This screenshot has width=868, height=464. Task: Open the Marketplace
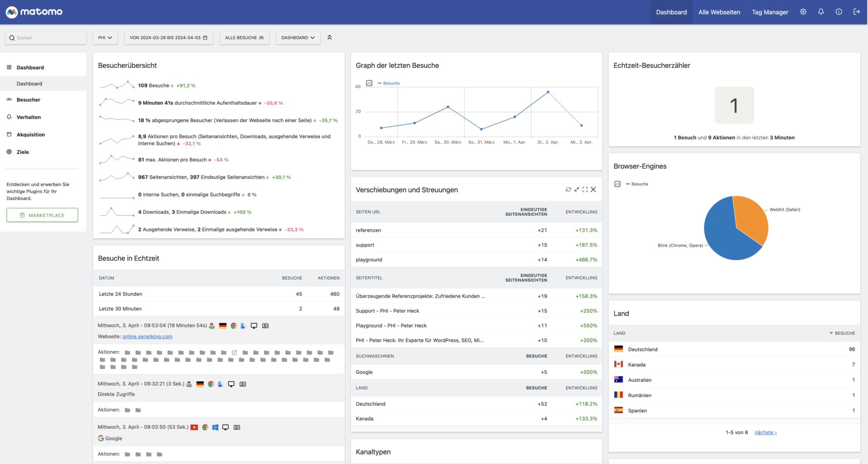click(42, 215)
